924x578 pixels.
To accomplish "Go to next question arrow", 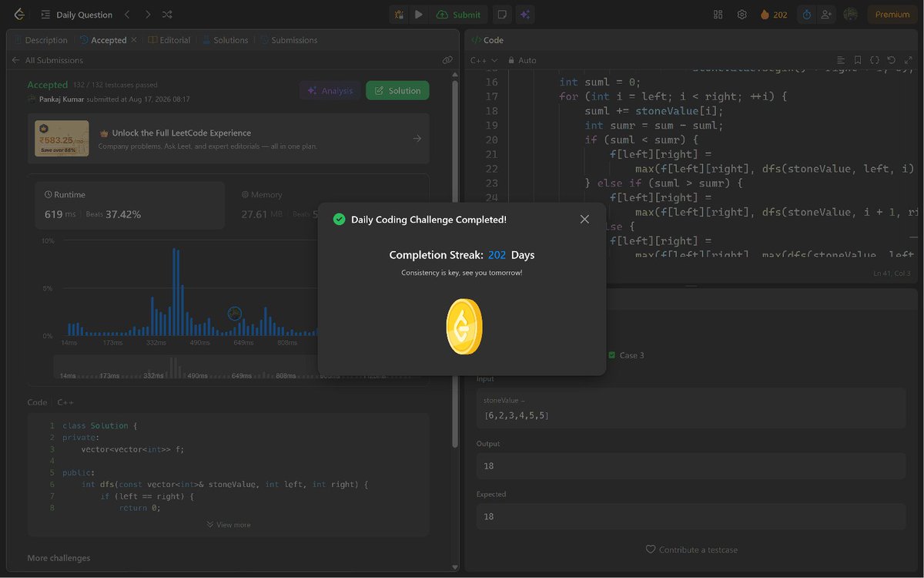I will pyautogui.click(x=147, y=15).
